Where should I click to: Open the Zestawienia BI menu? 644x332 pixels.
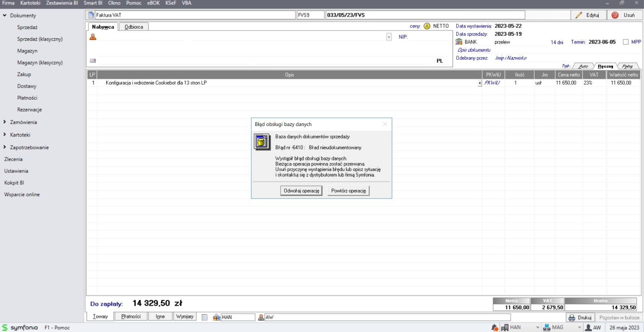pyautogui.click(x=62, y=3)
